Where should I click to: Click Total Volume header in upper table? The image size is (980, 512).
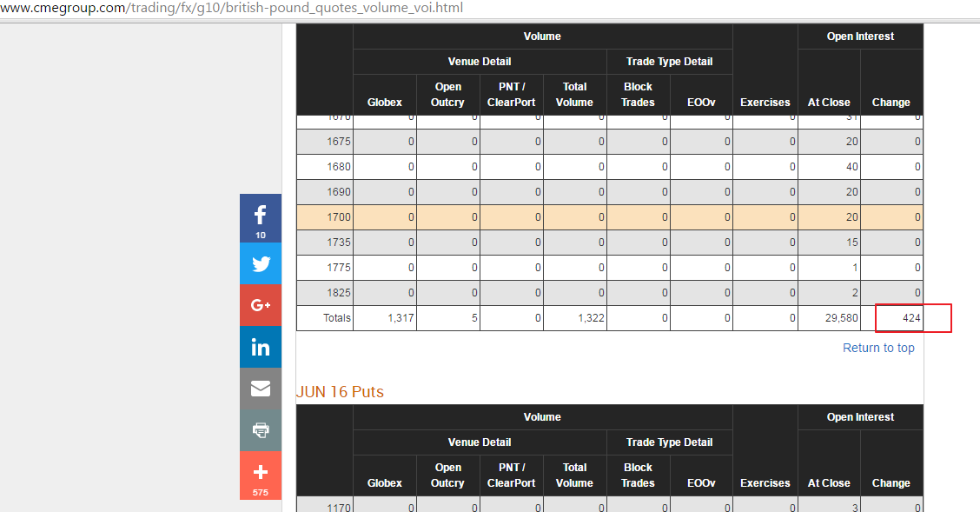[x=574, y=95]
